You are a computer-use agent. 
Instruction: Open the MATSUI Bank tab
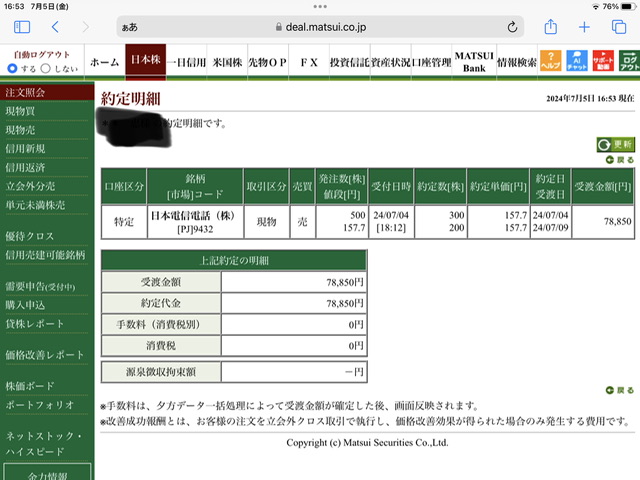pos(474,62)
